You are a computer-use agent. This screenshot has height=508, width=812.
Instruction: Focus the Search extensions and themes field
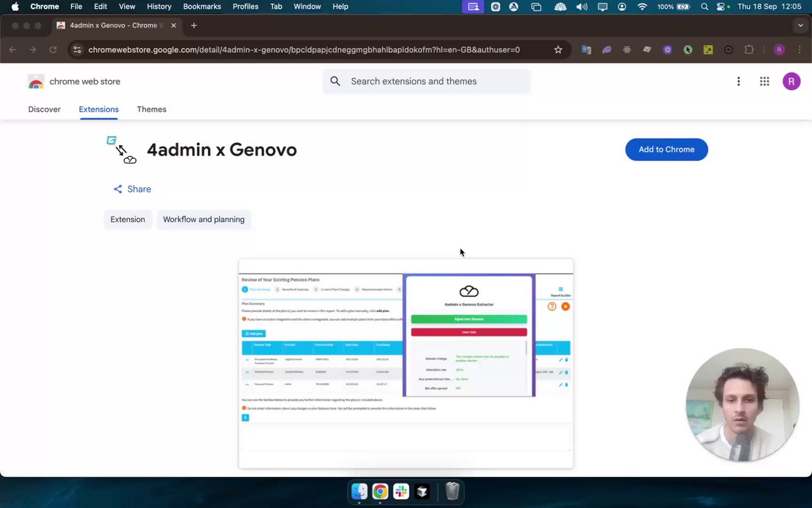pyautogui.click(x=426, y=81)
